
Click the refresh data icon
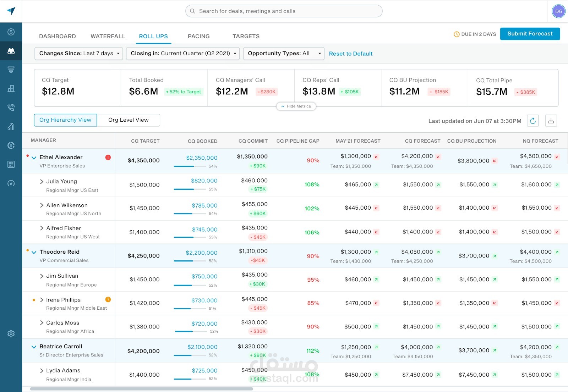pos(533,121)
